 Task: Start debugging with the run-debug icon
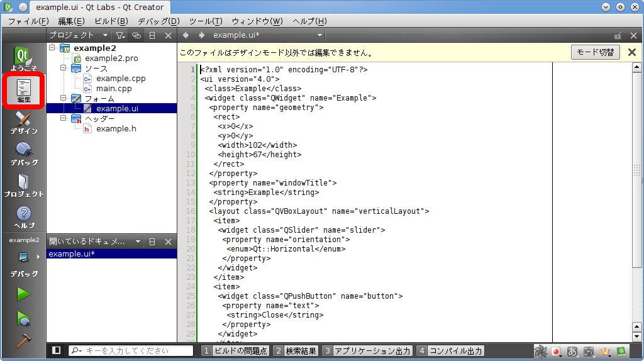point(23,317)
